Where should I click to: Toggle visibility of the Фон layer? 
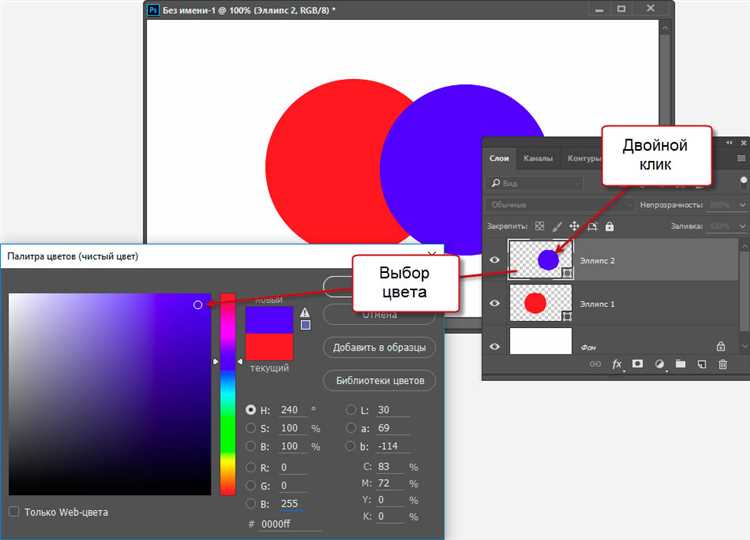tap(495, 346)
